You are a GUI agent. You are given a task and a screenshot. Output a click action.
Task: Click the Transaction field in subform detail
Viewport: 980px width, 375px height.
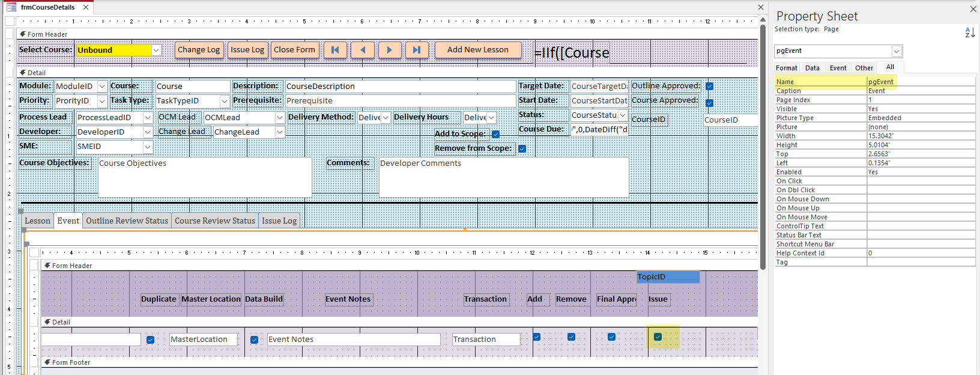486,340
